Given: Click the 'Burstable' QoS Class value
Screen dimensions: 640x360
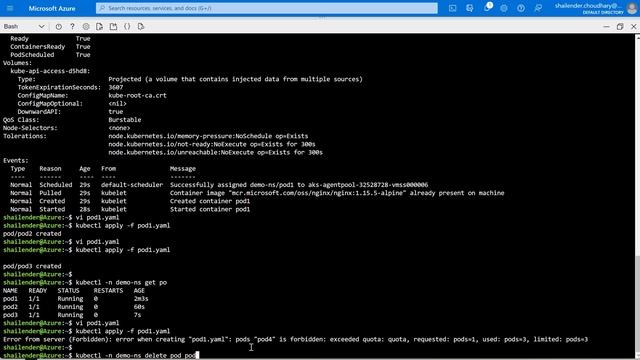Looking at the screenshot, I should point(124,120).
